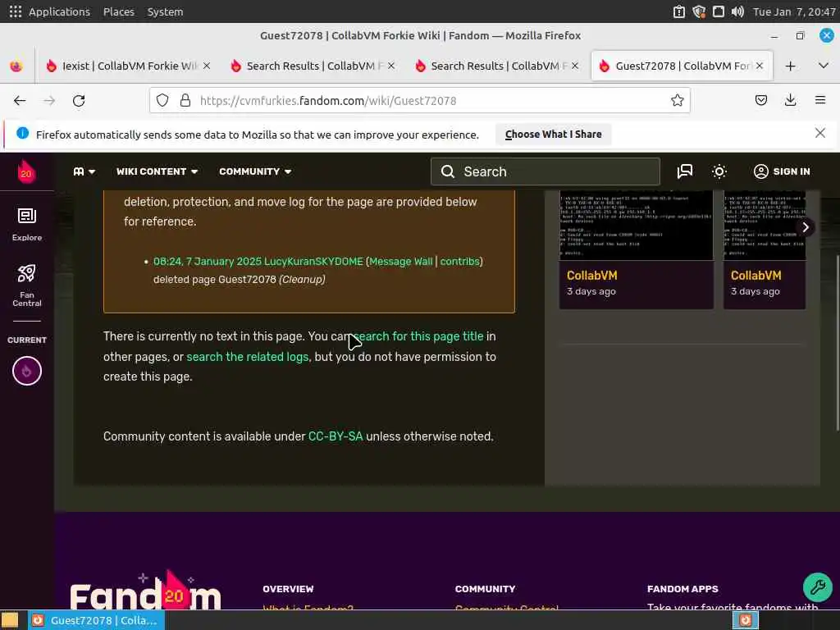Open the Discuss speech bubbles icon
This screenshot has height=630, width=840.
click(x=685, y=171)
